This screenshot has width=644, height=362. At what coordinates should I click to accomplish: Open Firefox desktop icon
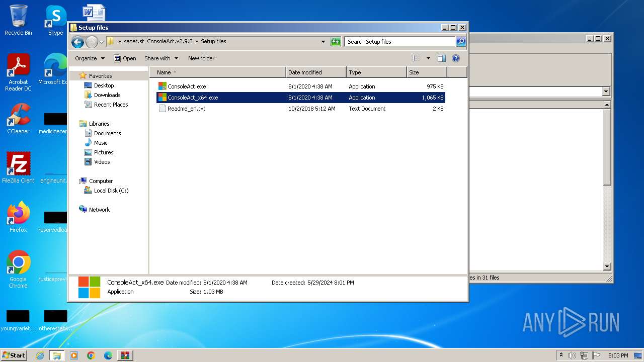click(18, 217)
